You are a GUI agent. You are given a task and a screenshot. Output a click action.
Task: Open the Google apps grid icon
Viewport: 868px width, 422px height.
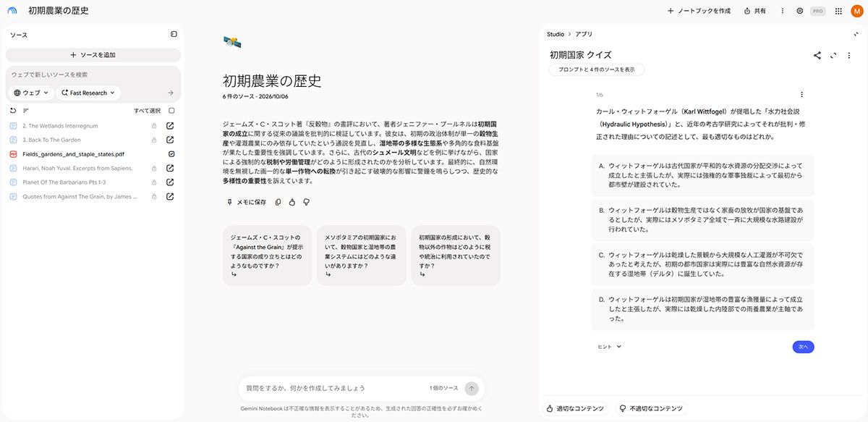coord(838,11)
